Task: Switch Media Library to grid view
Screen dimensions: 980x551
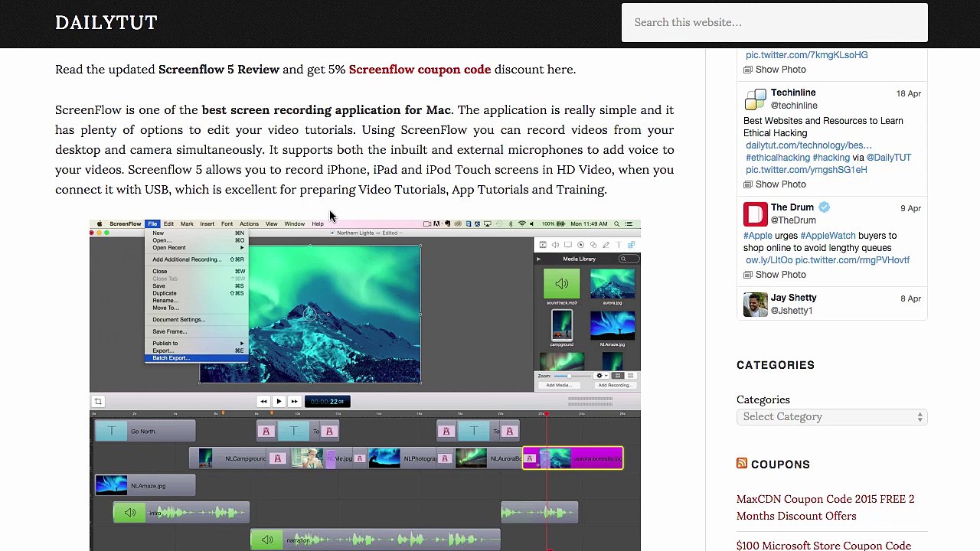Action: click(618, 376)
